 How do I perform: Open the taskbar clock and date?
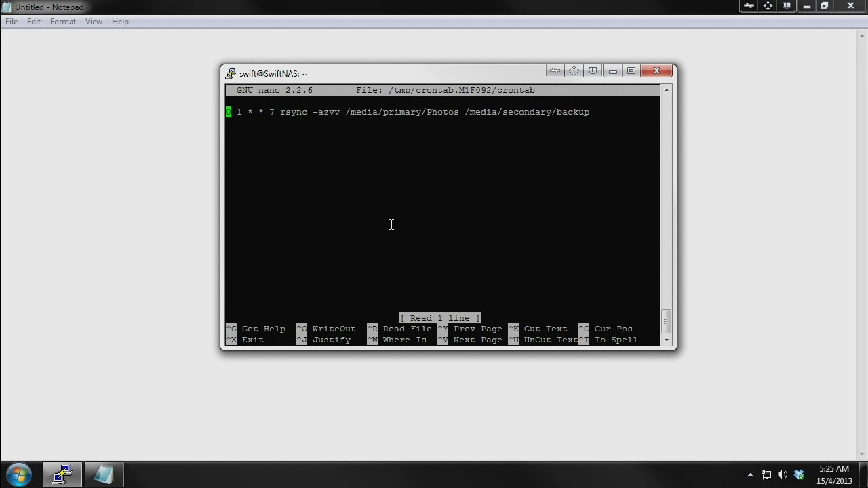click(834, 475)
